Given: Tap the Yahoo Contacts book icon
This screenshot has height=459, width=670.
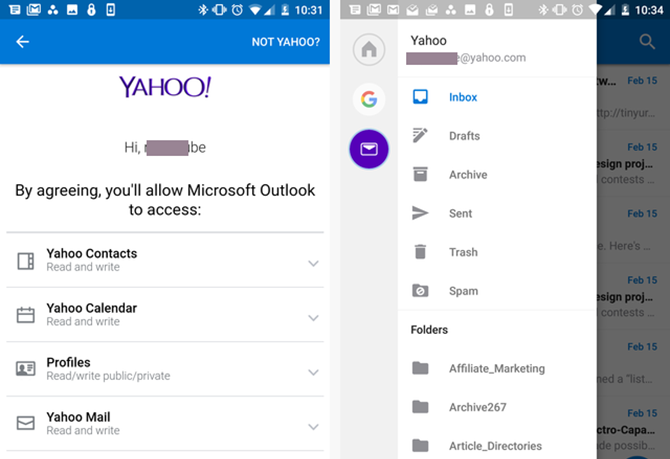Looking at the screenshot, I should (26, 261).
